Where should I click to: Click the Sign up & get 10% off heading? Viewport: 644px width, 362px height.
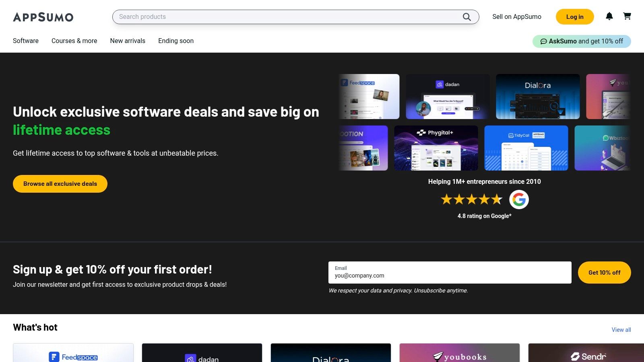click(112, 269)
